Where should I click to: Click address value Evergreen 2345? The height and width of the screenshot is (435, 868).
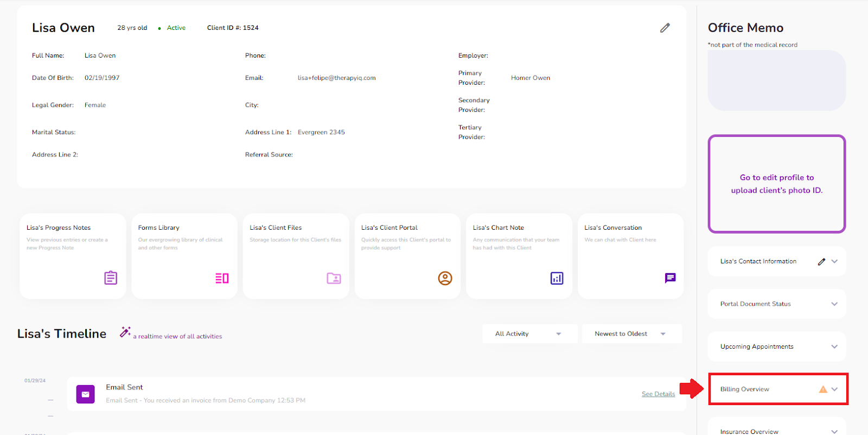321,133
